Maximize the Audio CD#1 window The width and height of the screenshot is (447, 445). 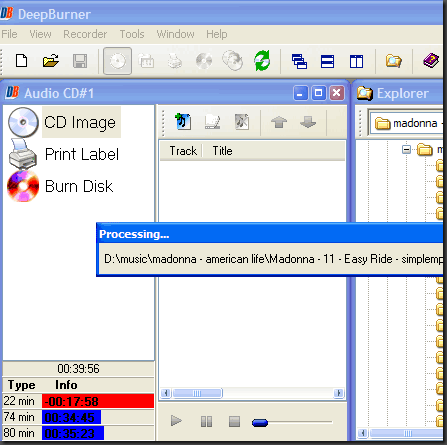318,93
